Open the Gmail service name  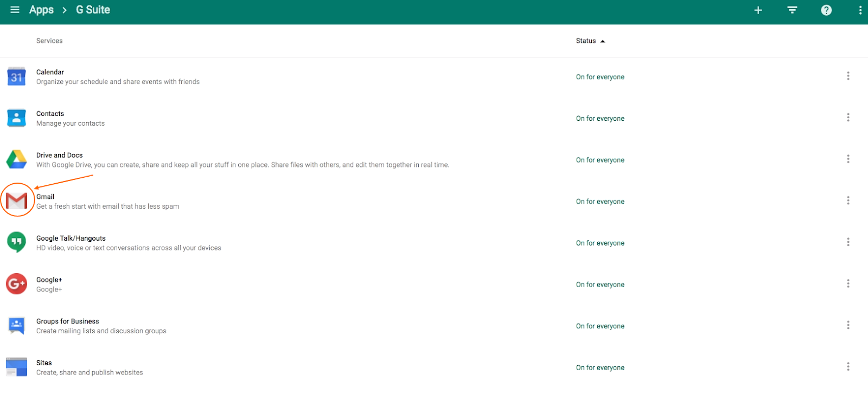point(45,197)
